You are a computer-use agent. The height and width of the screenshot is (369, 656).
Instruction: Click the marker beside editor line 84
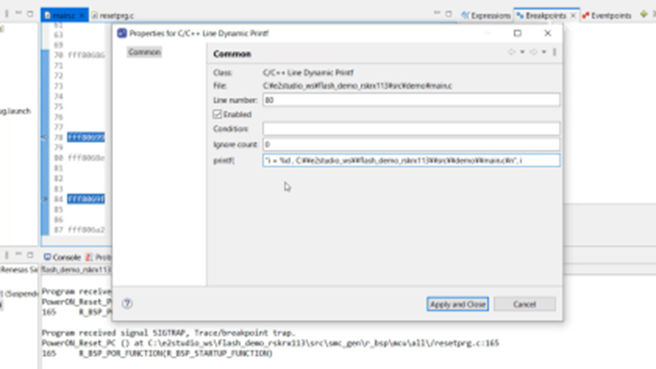pos(45,199)
